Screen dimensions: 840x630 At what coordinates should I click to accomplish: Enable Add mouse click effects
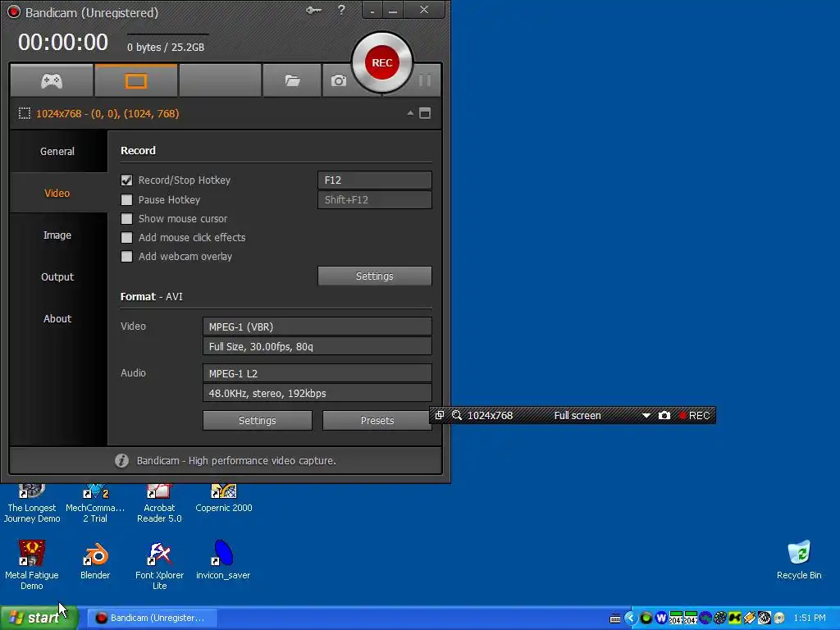point(126,237)
